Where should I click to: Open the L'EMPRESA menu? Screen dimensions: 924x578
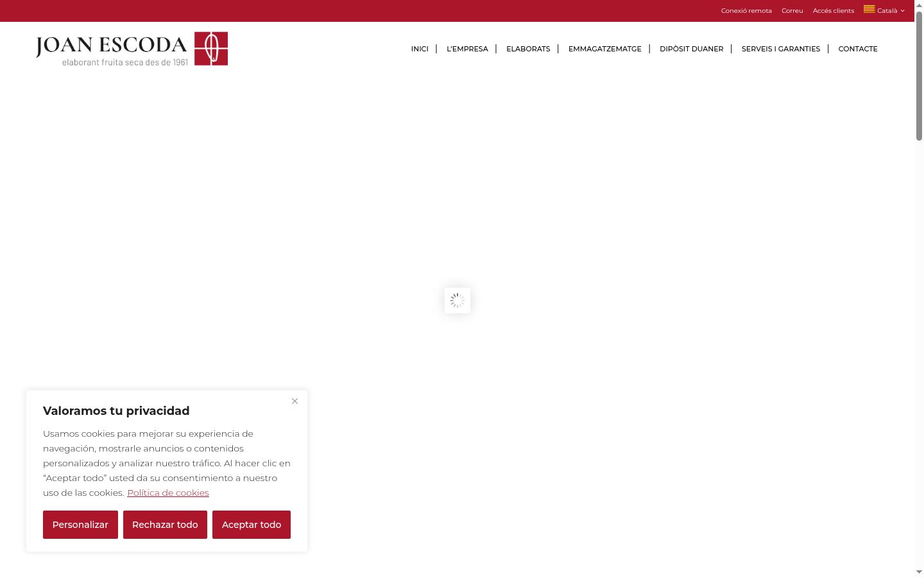coord(467,49)
